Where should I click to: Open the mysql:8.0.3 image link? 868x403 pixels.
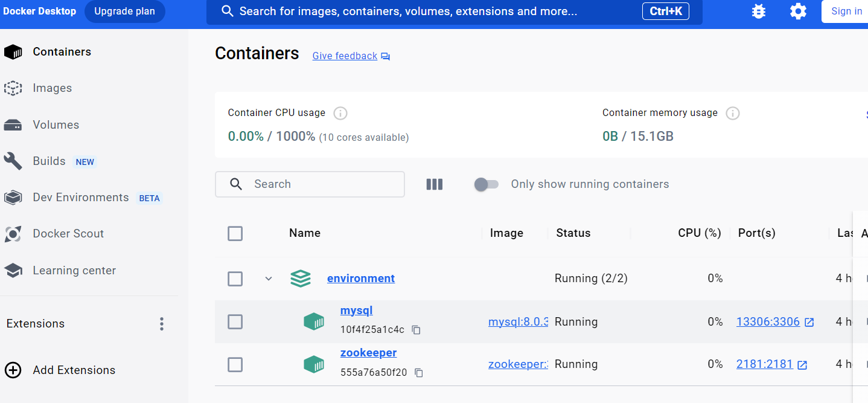(x=518, y=322)
